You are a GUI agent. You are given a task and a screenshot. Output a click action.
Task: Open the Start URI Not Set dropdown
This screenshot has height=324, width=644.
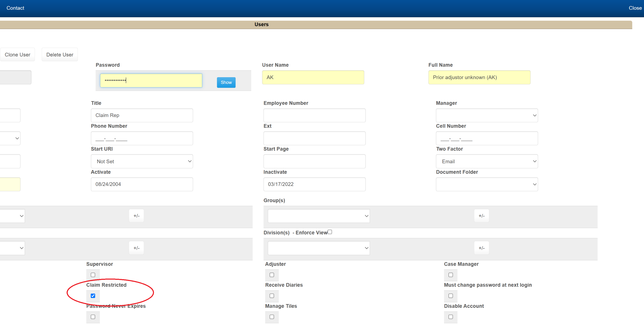click(142, 161)
